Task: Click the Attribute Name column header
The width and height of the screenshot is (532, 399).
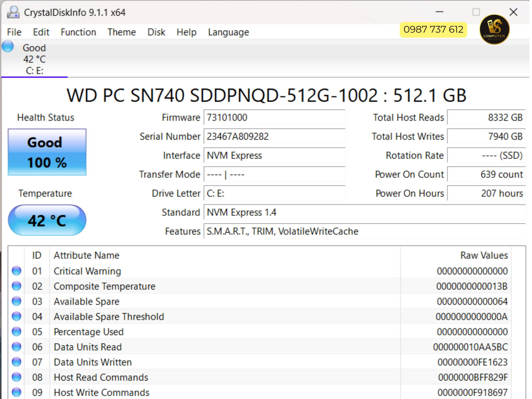Action: (x=225, y=255)
